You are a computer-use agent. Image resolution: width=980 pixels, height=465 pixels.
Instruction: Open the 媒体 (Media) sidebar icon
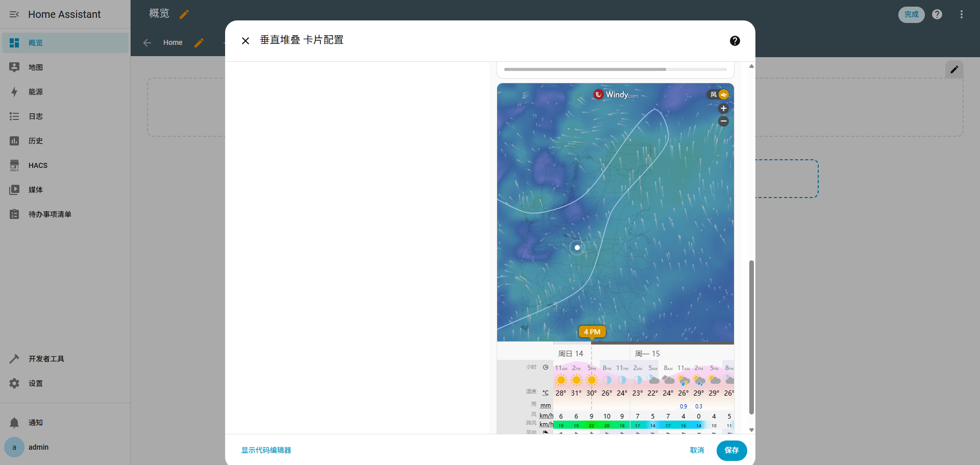[14, 189]
